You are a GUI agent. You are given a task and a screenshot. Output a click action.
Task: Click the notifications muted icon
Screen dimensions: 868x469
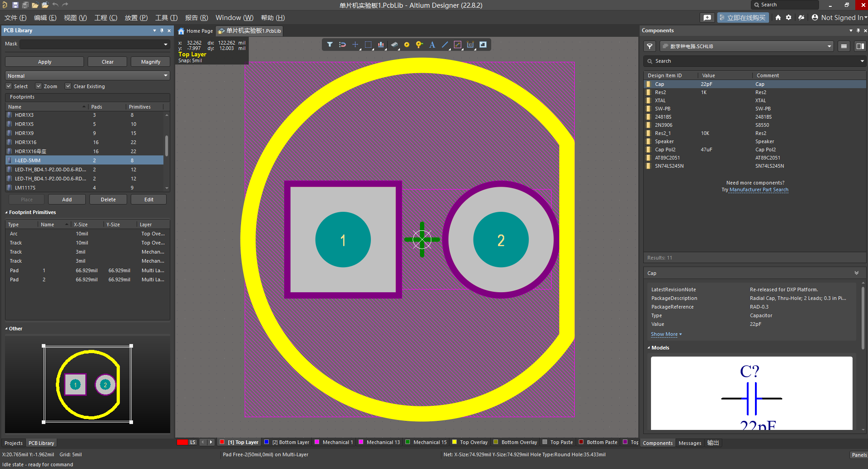[x=801, y=18]
